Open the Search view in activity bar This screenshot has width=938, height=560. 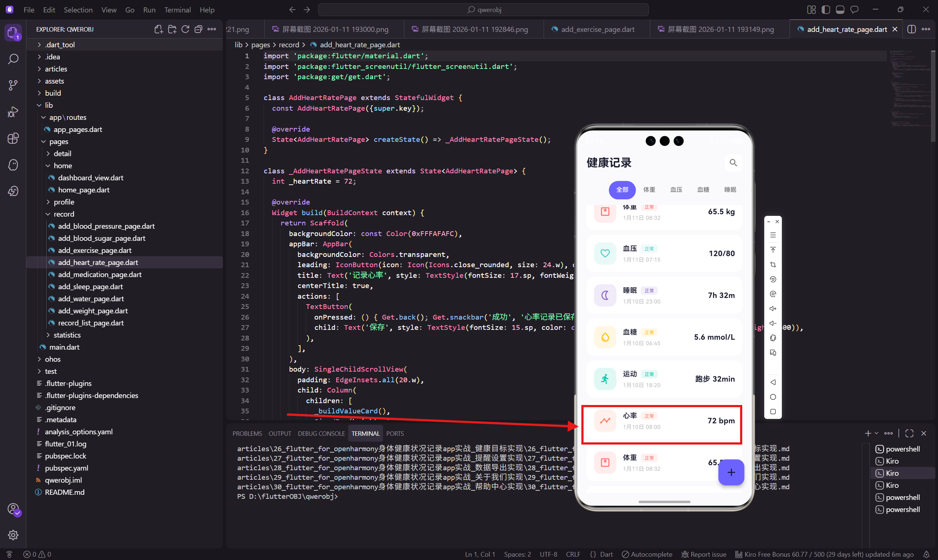click(13, 59)
